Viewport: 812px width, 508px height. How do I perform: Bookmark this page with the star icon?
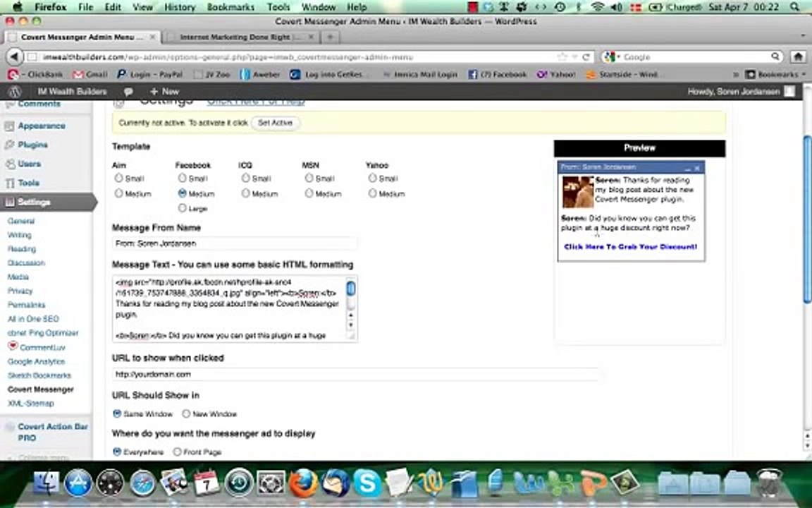point(562,57)
